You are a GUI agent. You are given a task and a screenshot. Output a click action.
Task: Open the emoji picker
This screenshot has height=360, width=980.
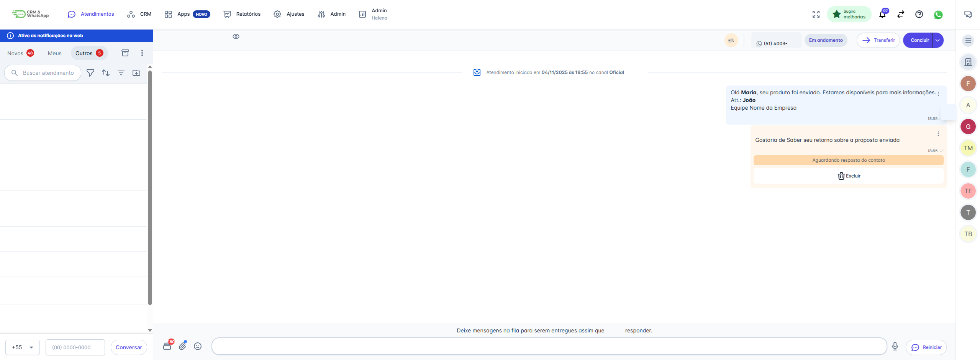(x=198, y=346)
